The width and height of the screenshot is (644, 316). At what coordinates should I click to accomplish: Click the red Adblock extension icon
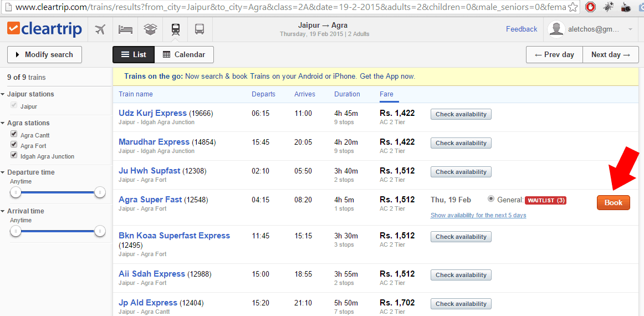(x=591, y=7)
